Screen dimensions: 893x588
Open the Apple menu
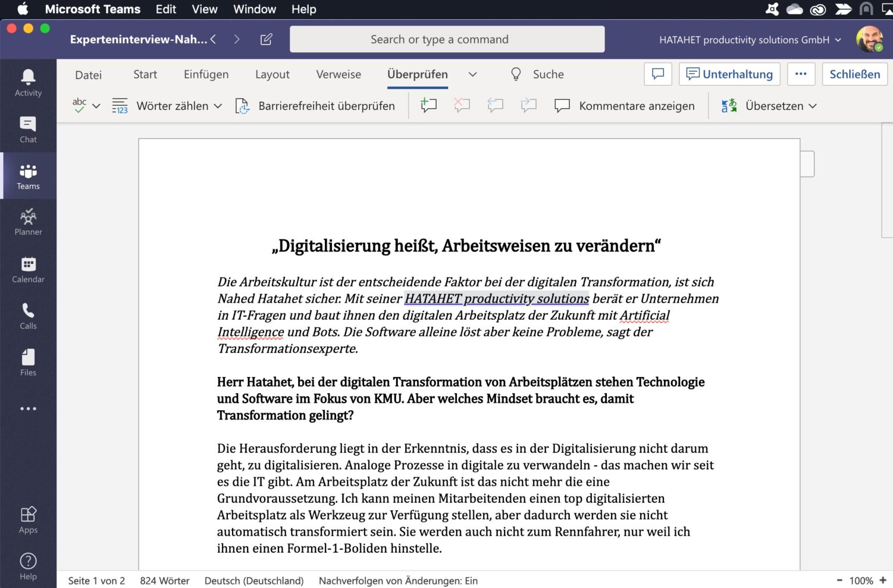[x=22, y=9]
